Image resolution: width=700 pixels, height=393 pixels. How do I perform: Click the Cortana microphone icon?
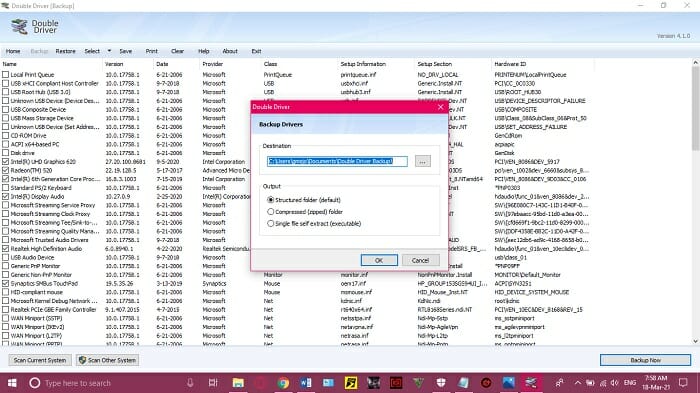(190, 383)
